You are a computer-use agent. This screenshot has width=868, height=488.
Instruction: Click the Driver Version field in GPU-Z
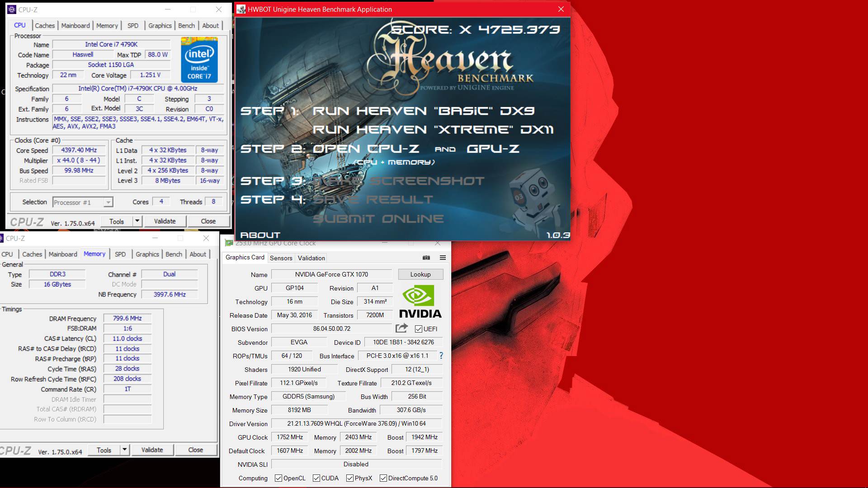tap(356, 423)
